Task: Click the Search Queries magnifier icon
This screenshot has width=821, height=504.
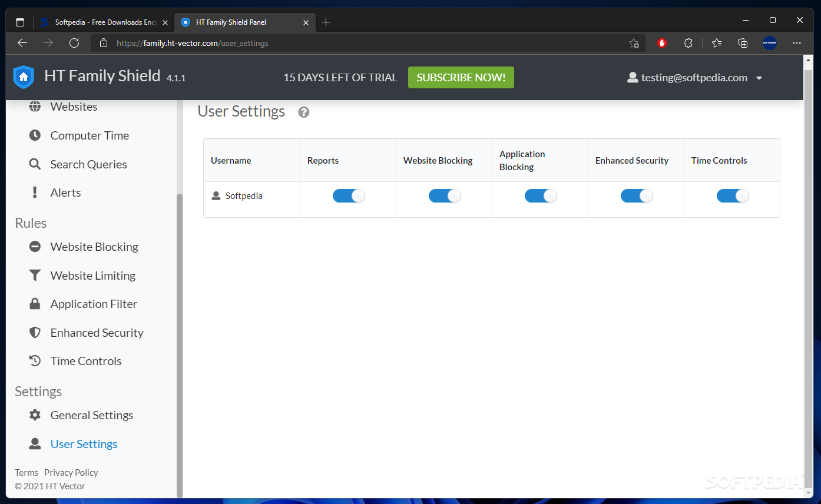Action: pos(35,164)
